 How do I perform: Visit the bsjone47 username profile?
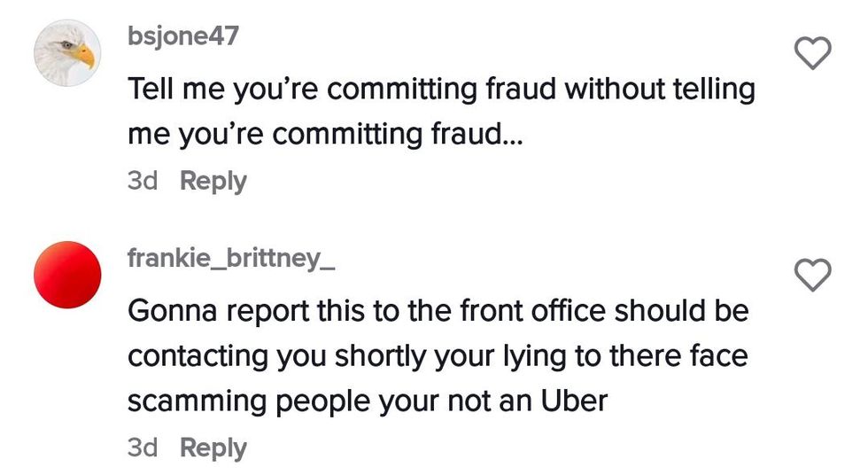coord(183,38)
